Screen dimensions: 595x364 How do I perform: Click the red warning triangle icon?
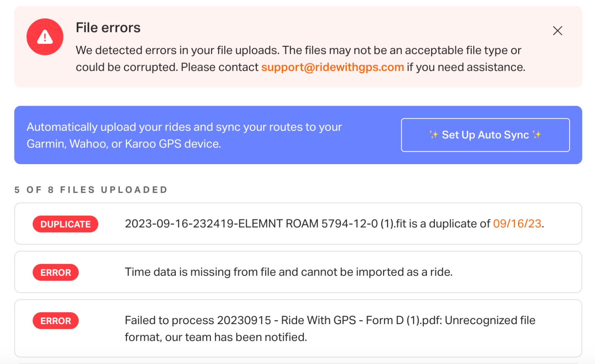[x=45, y=37]
